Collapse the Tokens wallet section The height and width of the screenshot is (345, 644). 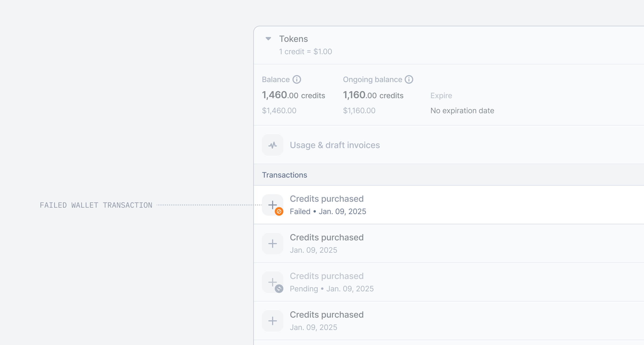pos(268,39)
